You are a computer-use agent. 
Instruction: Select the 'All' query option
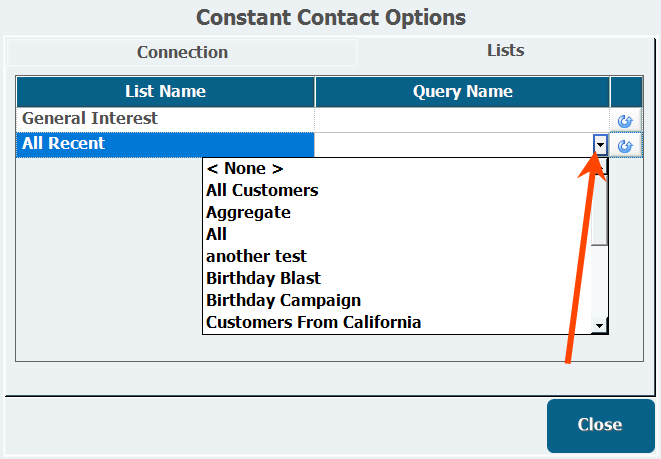(x=216, y=234)
